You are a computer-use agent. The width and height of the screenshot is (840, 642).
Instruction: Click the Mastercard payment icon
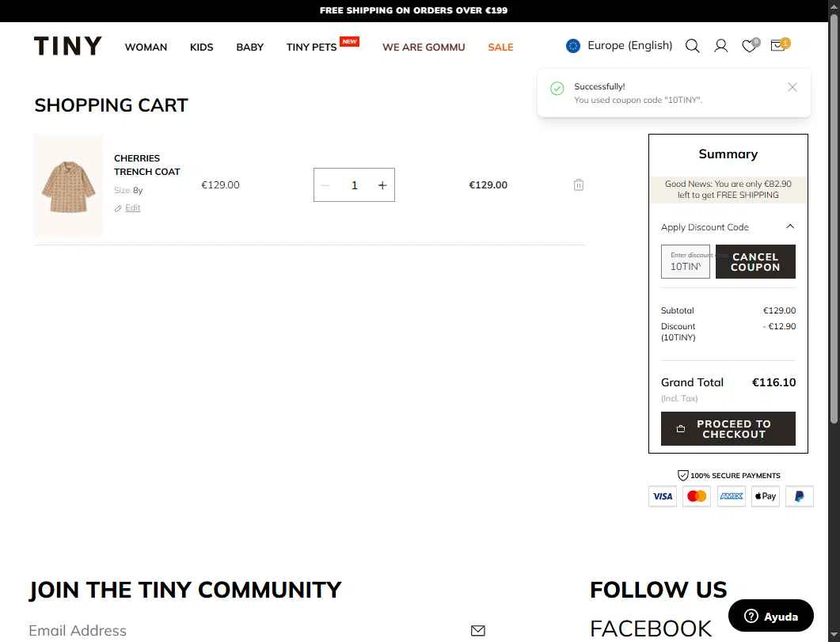click(697, 496)
